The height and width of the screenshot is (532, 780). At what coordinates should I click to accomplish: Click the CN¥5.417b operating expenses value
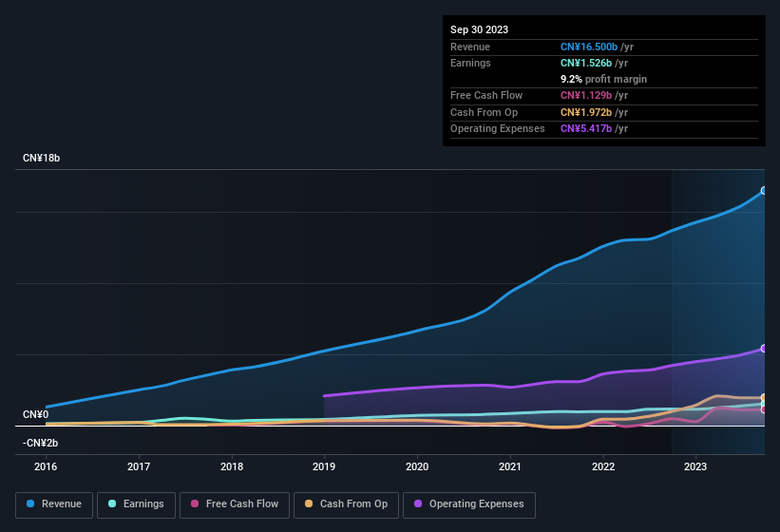point(586,128)
